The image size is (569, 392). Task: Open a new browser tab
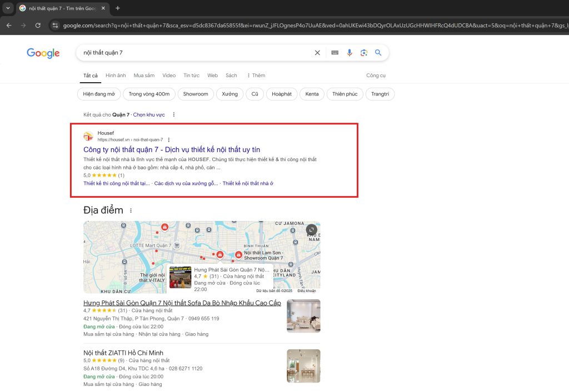click(x=118, y=8)
